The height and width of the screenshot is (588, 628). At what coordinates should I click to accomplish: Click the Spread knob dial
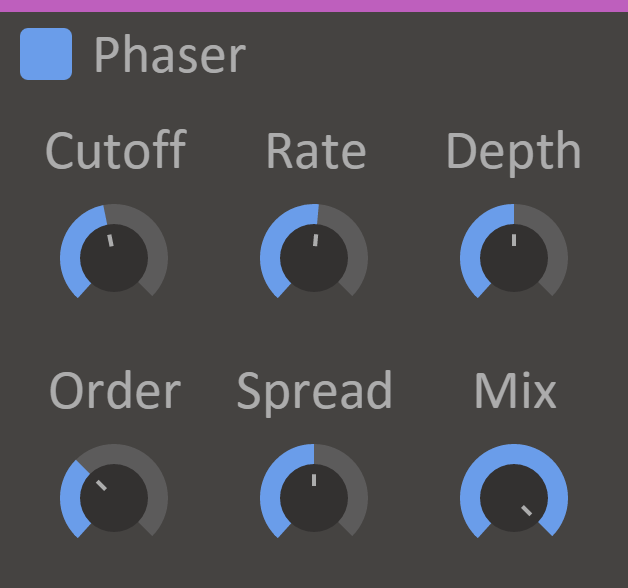tap(314, 497)
